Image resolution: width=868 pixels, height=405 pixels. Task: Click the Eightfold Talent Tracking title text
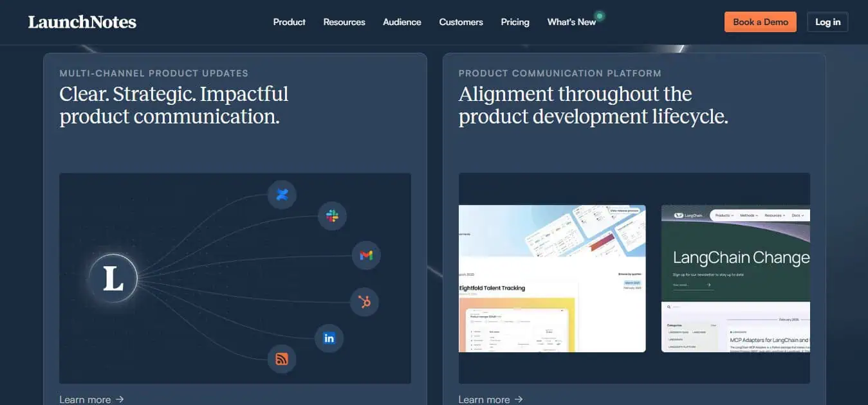(x=492, y=288)
